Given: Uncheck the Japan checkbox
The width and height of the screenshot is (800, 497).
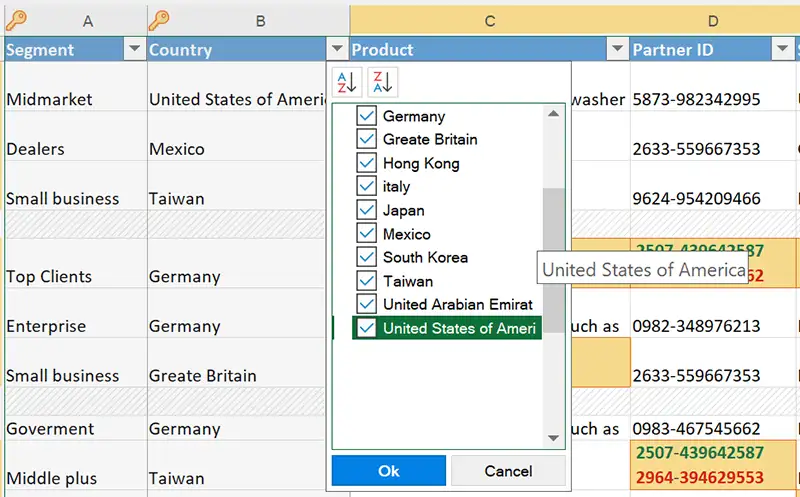Looking at the screenshot, I should 366,210.
